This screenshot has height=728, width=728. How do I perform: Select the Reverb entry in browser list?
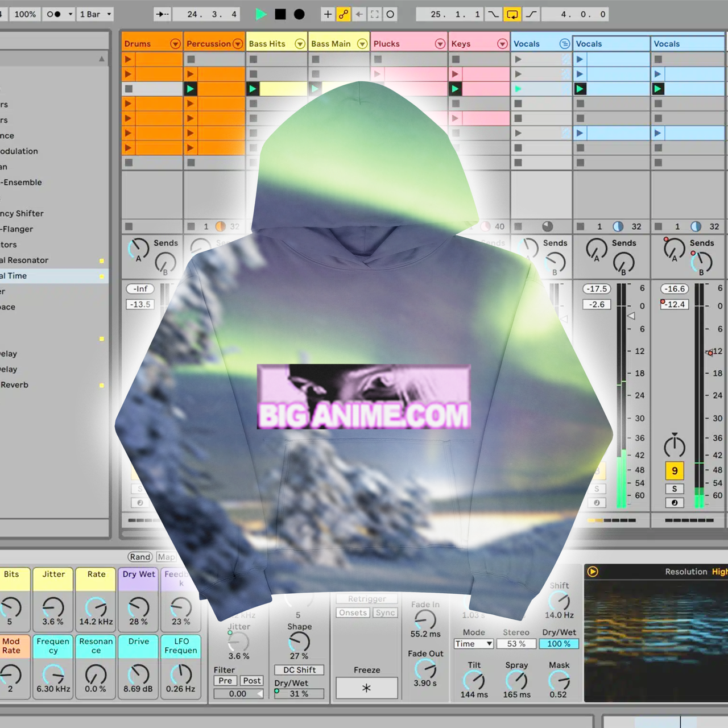[14, 385]
